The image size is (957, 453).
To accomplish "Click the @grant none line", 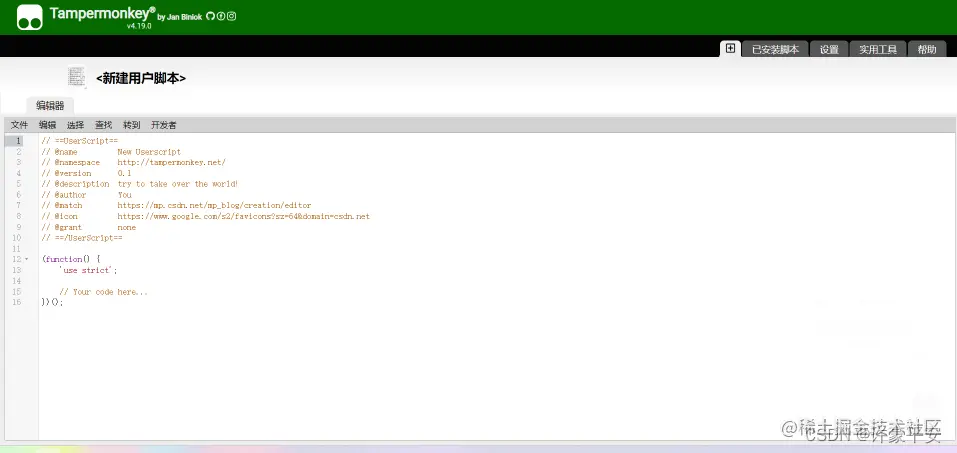I will [x=89, y=227].
